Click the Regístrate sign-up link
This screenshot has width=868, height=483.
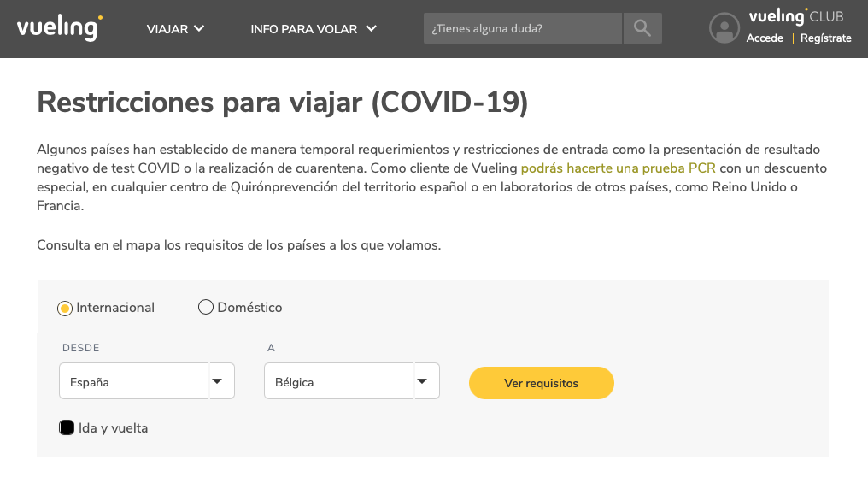(825, 38)
